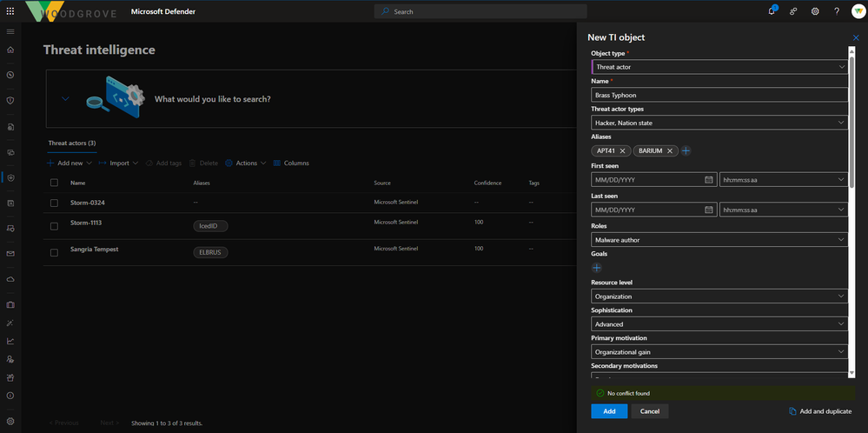Open settings gear in top bar
The width and height of the screenshot is (868, 433).
(x=815, y=11)
